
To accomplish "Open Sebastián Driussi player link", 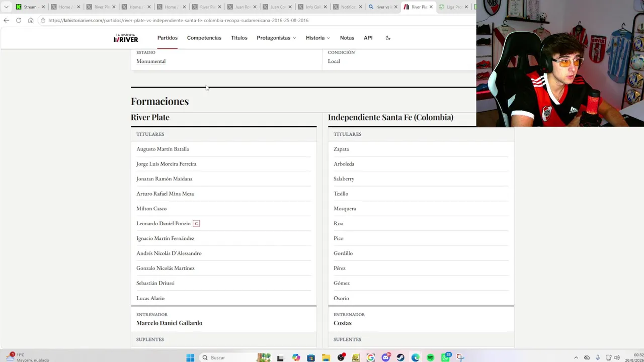I will click(155, 283).
